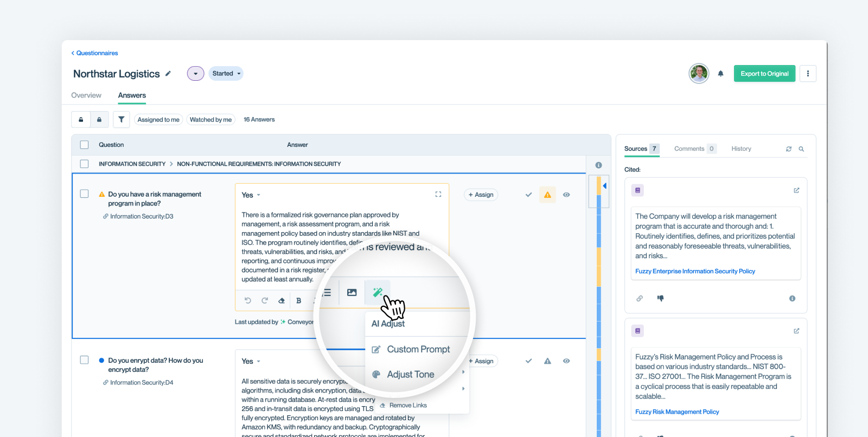
Task: Click the INFORMATION SECURITY breadcrumb
Action: click(132, 164)
